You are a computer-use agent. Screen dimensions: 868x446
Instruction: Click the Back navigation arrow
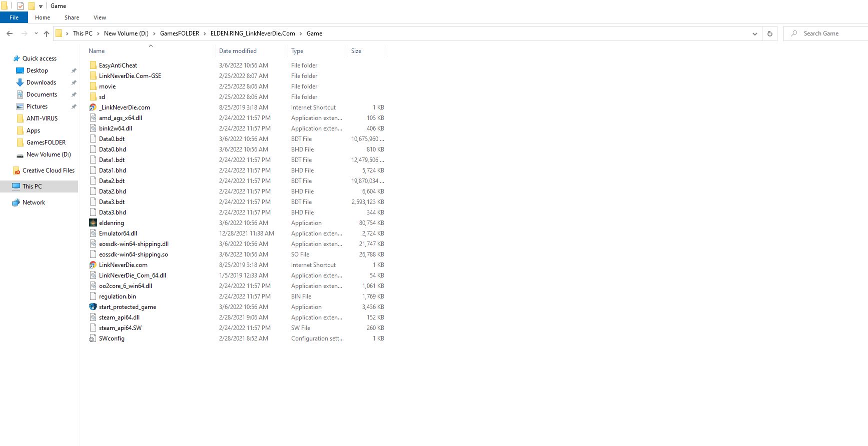(10, 33)
